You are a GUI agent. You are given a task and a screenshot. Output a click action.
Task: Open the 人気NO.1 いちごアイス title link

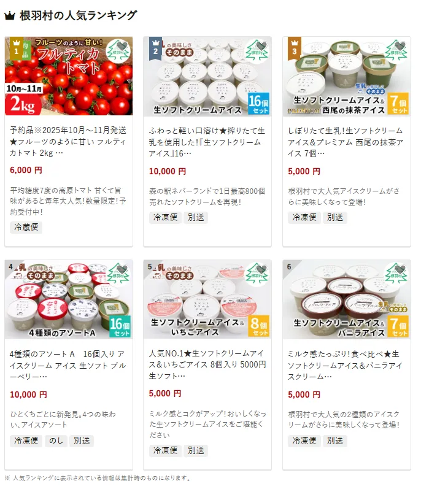(x=207, y=364)
